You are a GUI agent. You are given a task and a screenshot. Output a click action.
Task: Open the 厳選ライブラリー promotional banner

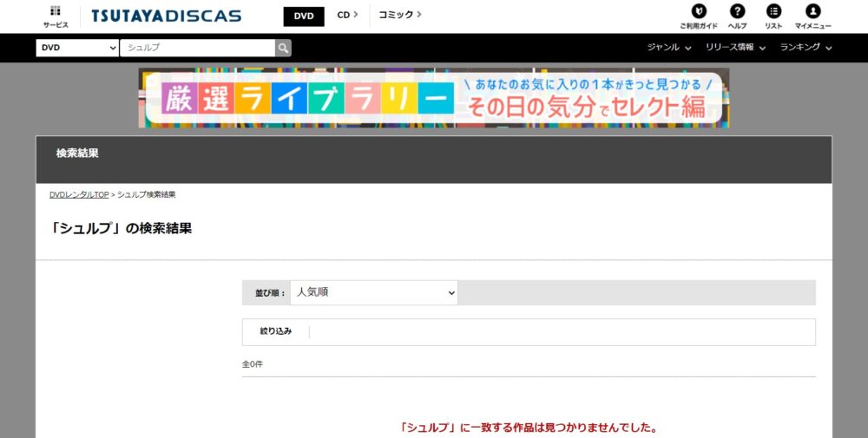433,98
